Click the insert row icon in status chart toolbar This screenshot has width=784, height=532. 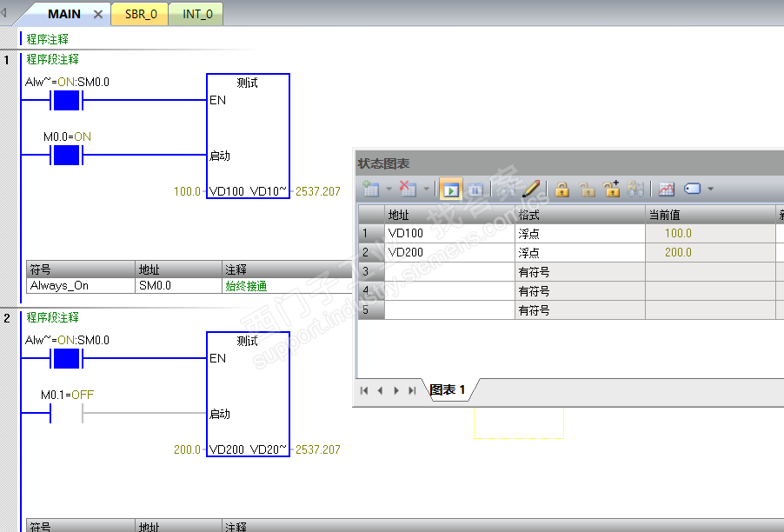pos(370,189)
